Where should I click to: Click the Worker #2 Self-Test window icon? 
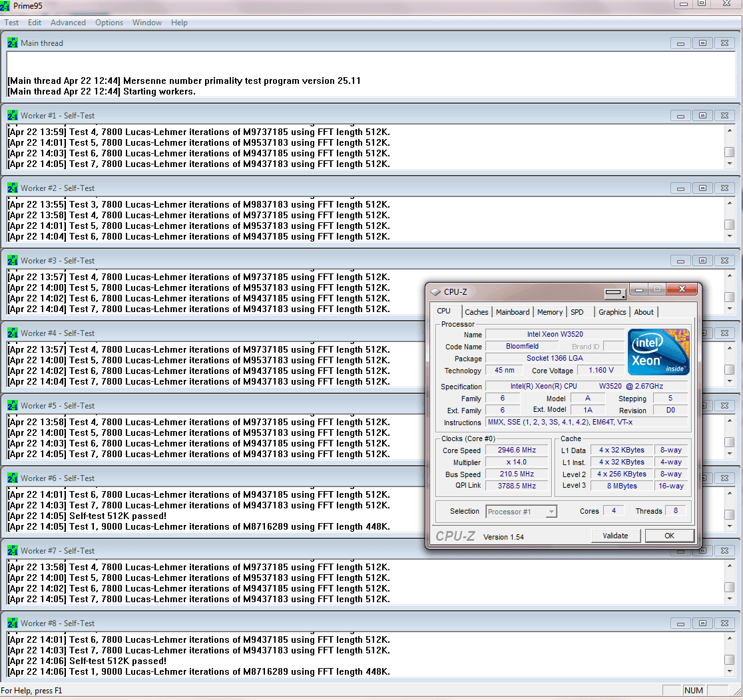coord(13,188)
